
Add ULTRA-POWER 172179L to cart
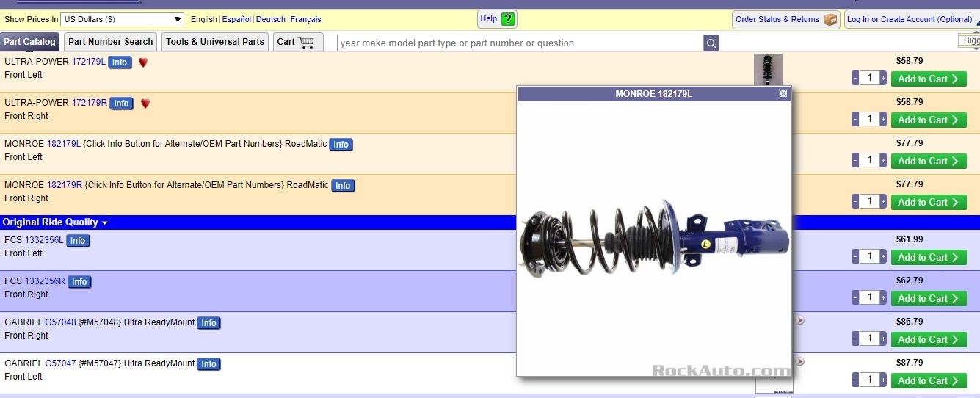[929, 79]
